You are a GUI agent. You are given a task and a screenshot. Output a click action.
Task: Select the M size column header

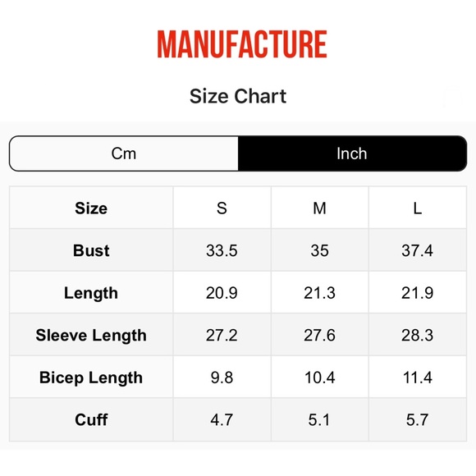click(320, 208)
